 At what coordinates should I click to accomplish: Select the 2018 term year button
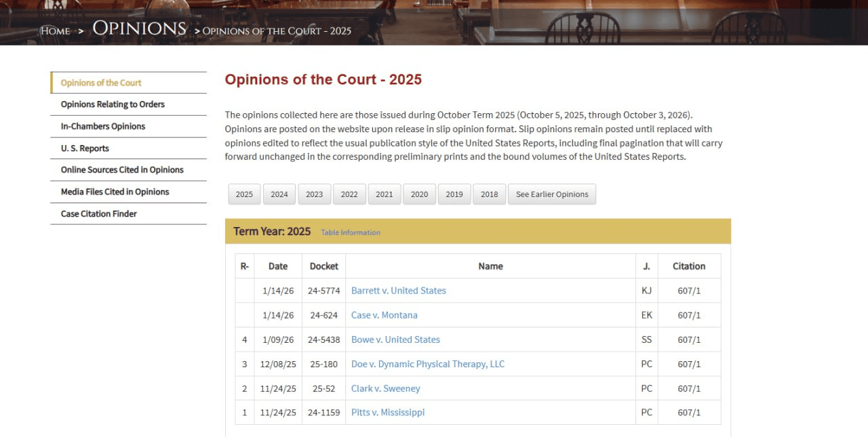tap(490, 194)
